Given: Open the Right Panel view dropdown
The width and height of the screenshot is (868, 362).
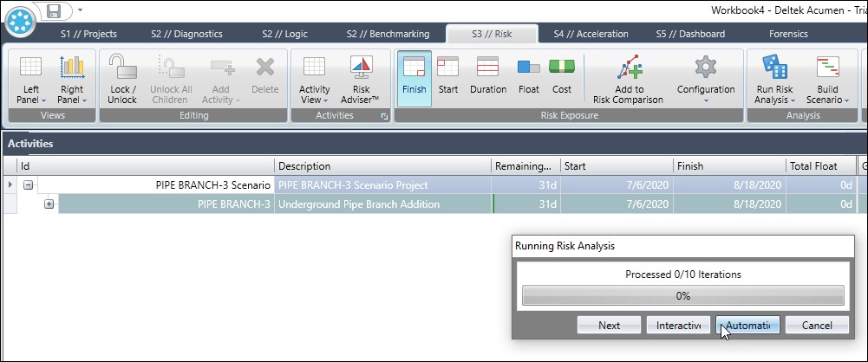Looking at the screenshot, I should pyautogui.click(x=72, y=80).
